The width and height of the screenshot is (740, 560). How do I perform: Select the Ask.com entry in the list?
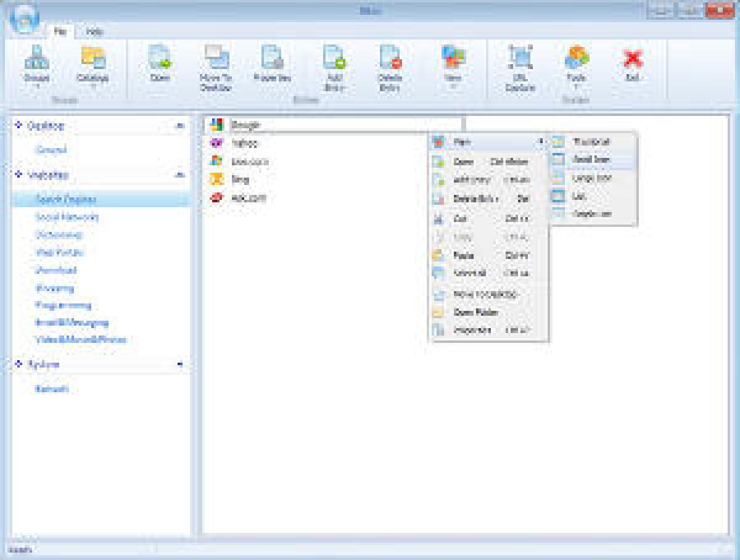coord(238,199)
